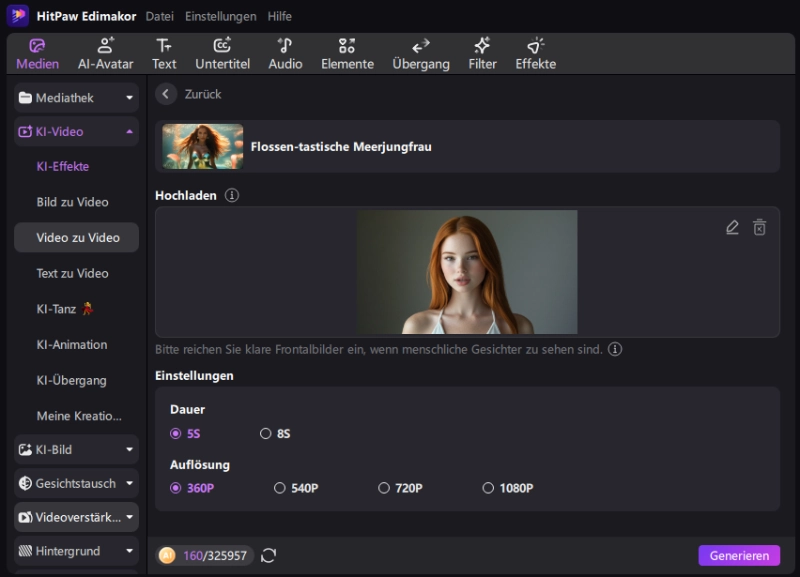800x577 pixels.
Task: Click the Flossen-tastische Meerjungfrau thumbnail
Action: pyautogui.click(x=203, y=146)
